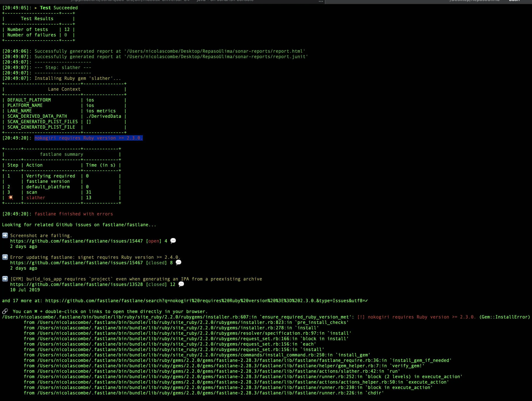
Task: Click the arrow icon beside '[GYM] build_ios_app requires'
Action: pyautogui.click(x=5, y=279)
